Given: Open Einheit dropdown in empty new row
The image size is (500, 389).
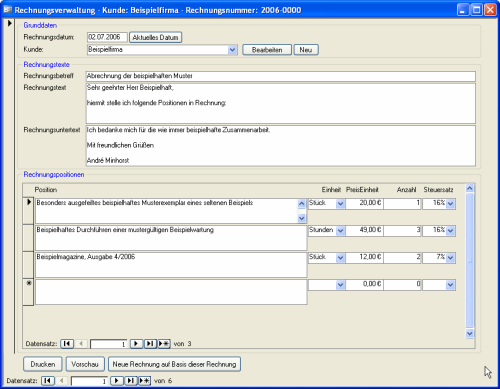Looking at the screenshot, I should click(x=340, y=285).
